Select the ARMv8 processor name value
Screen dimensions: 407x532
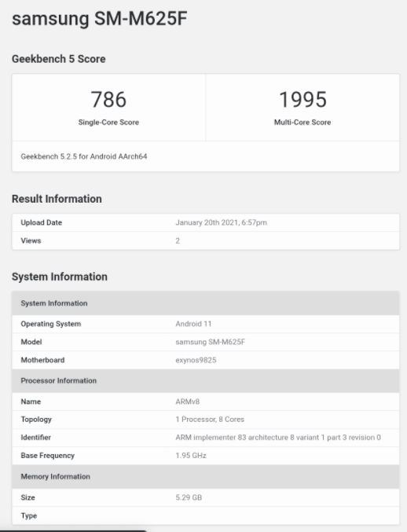tap(188, 402)
